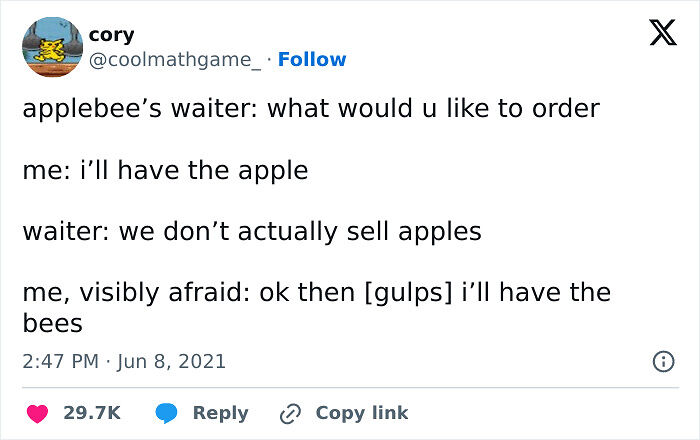The width and height of the screenshot is (700, 440).
Task: Click the "Reply" text label
Action: coord(222,412)
